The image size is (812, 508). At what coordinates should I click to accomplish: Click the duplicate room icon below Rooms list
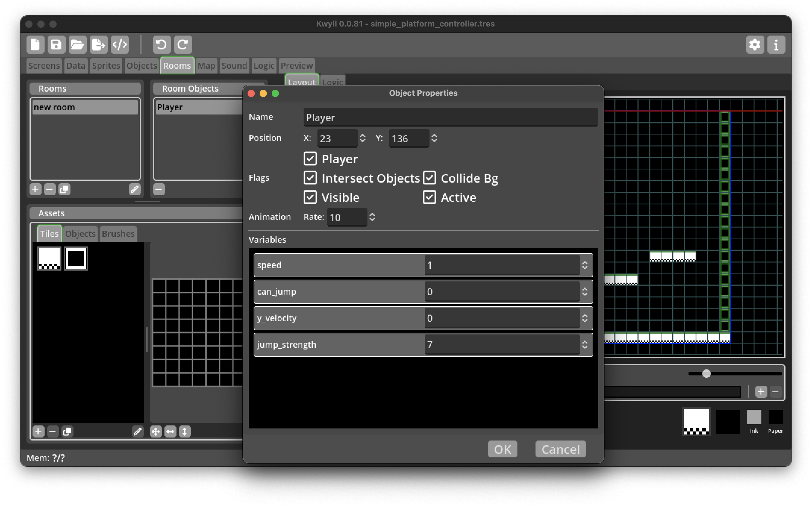point(64,190)
